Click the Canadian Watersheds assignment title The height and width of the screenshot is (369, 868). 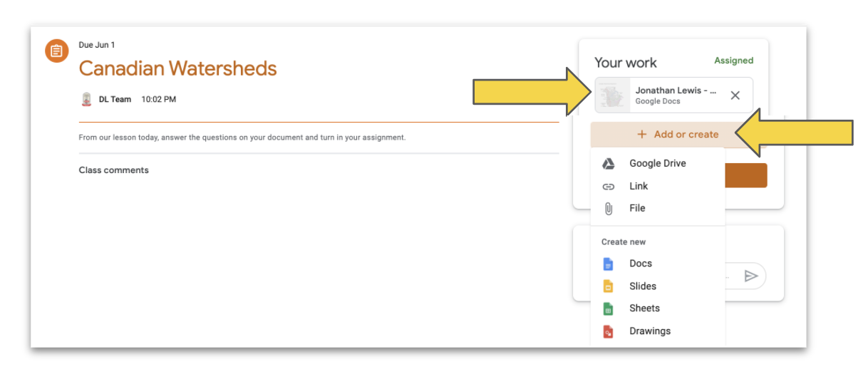[x=177, y=68]
